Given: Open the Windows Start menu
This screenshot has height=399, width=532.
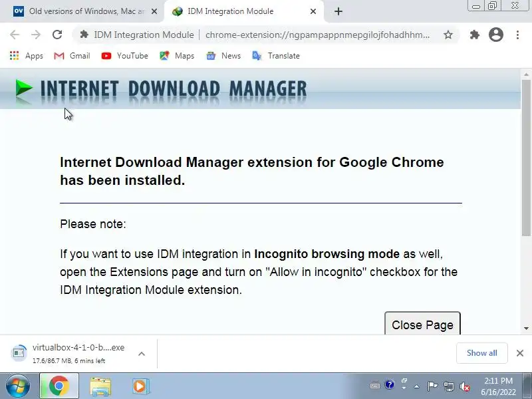Looking at the screenshot, I should pyautogui.click(x=17, y=386).
